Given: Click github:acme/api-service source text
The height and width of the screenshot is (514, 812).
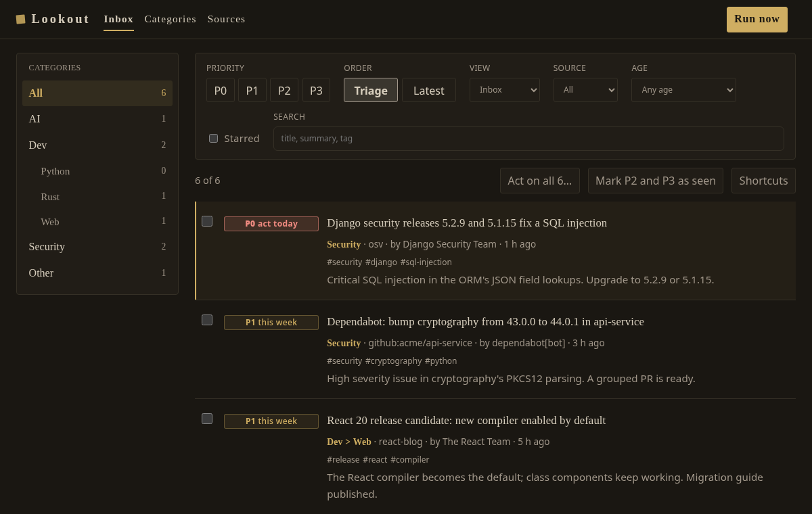Looking at the screenshot, I should (x=420, y=343).
